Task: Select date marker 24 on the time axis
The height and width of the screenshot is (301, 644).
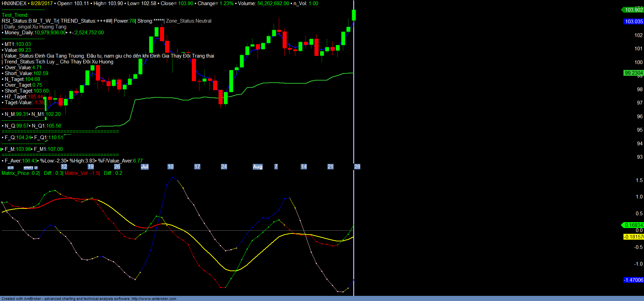Action: 224,167
